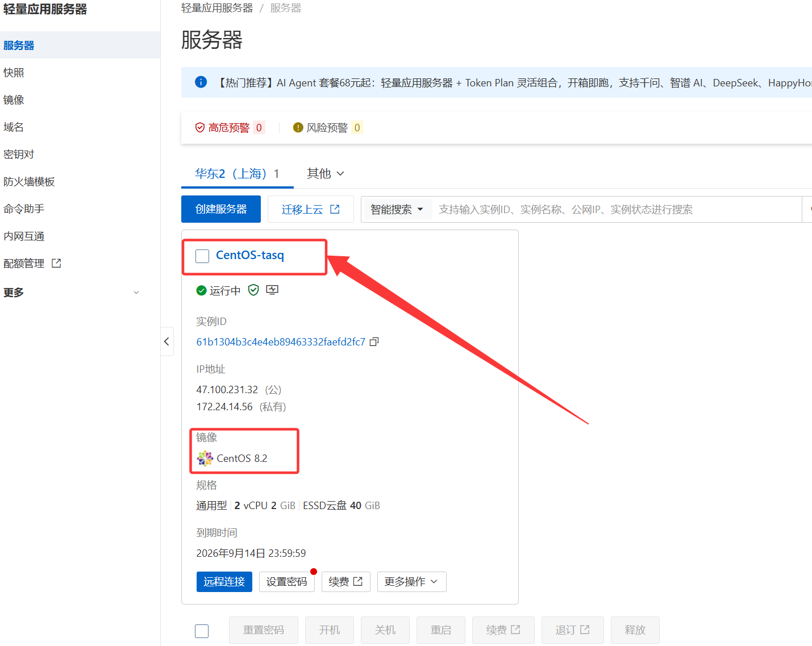Click the 设置密码 button
Screen dimensions: 812x646
tap(286, 581)
